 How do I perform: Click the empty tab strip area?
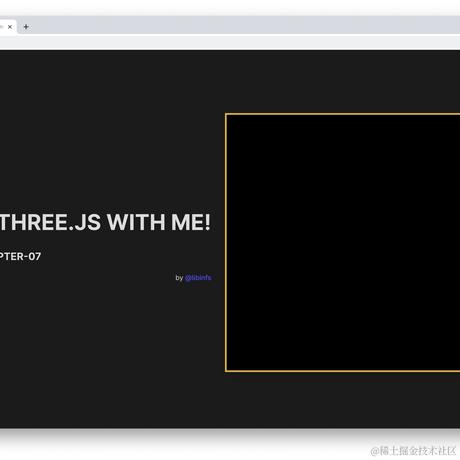243,25
